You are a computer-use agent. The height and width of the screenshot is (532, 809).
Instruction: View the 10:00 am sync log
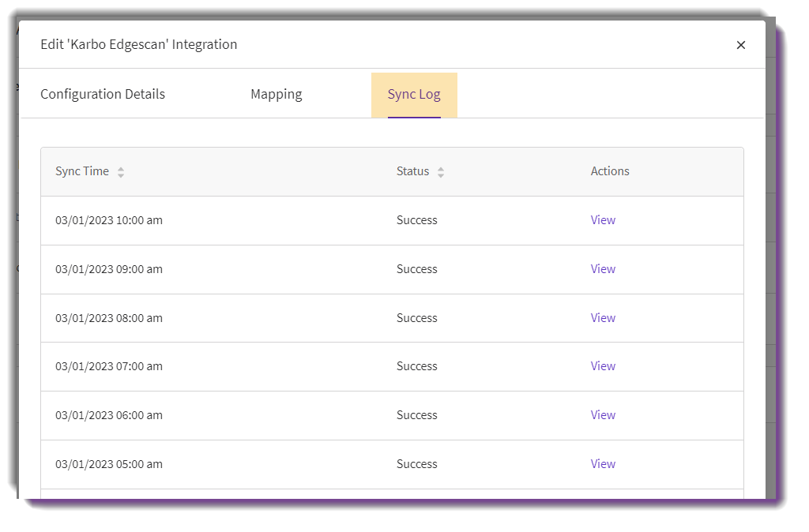tap(603, 220)
